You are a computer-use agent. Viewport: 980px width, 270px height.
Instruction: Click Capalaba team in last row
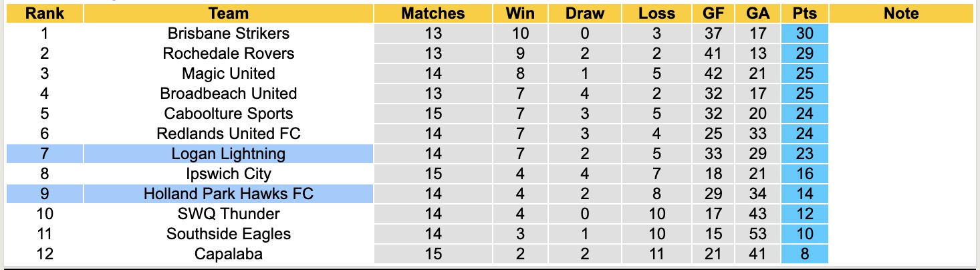click(x=228, y=254)
